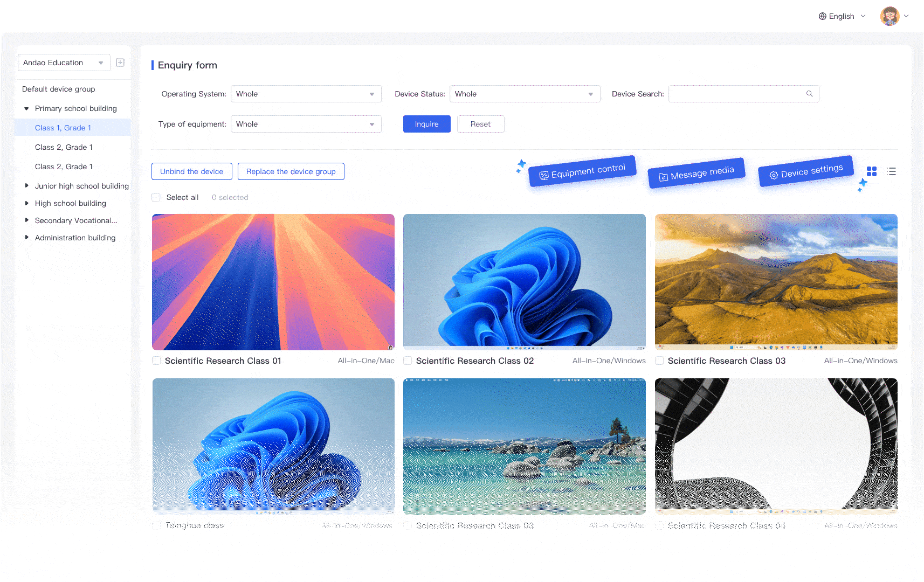Expand the High school building node

26,203
